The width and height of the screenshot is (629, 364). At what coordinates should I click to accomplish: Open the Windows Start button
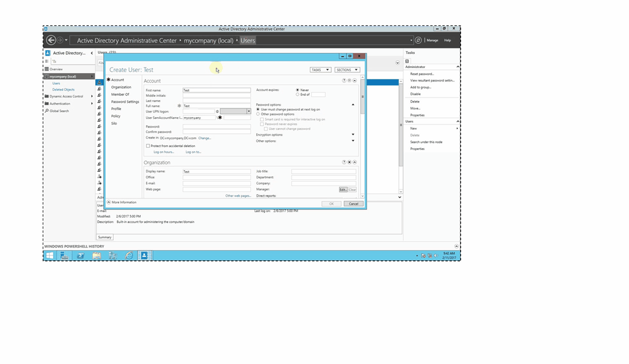click(50, 256)
